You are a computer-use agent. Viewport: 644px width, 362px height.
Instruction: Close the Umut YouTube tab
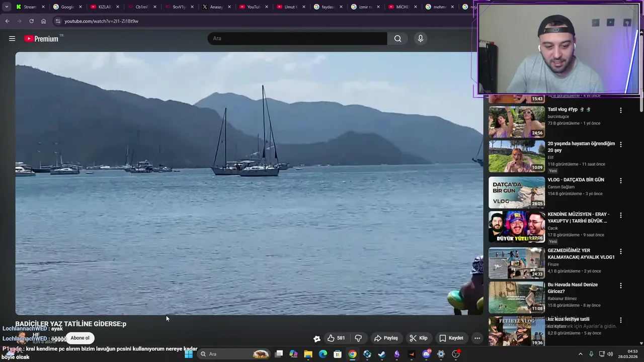[304, 7]
